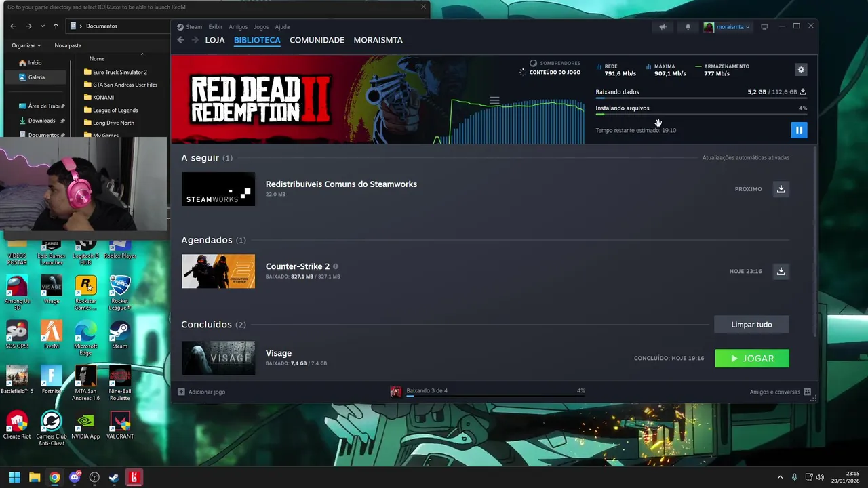Viewport: 868px width, 488px height.
Task: Click the NVIDIA App desktop shortcut
Action: click(x=85, y=426)
